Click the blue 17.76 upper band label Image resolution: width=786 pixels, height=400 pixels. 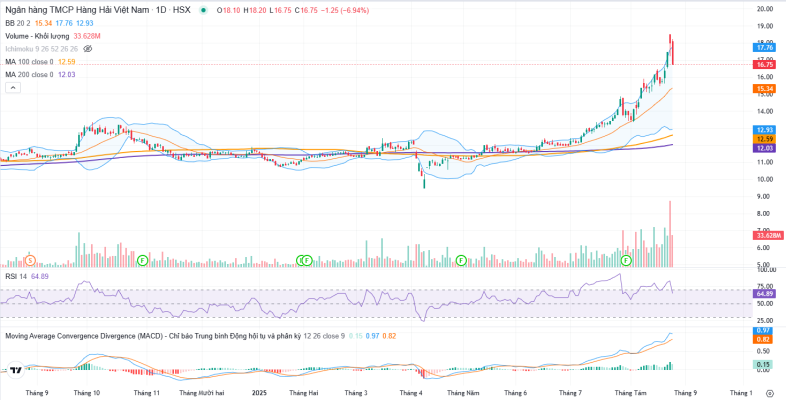765,47
